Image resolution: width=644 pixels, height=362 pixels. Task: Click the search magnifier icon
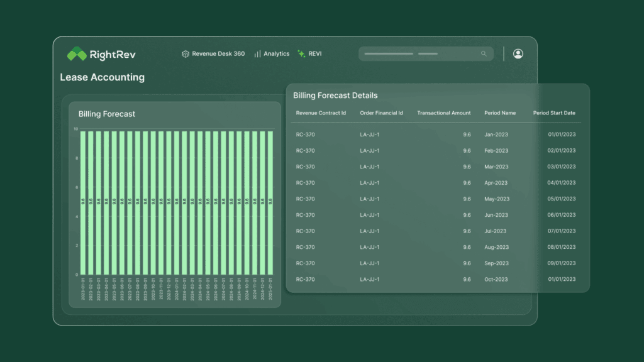point(484,54)
